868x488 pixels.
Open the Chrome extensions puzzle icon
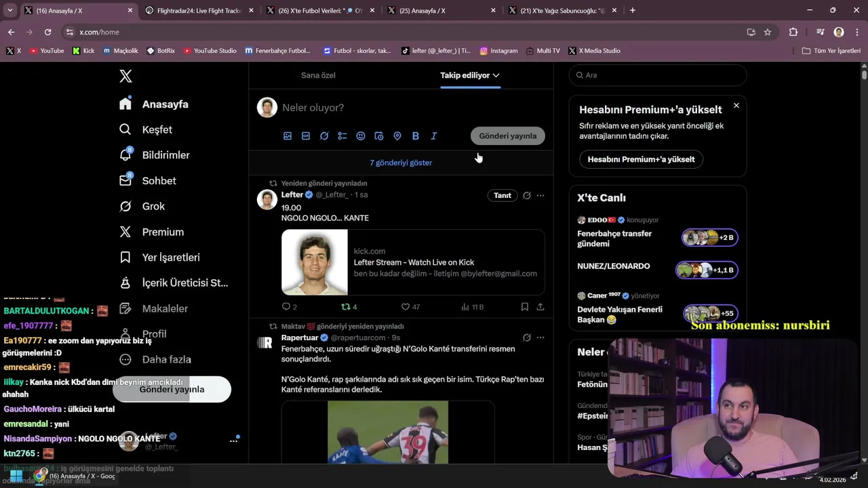[793, 32]
